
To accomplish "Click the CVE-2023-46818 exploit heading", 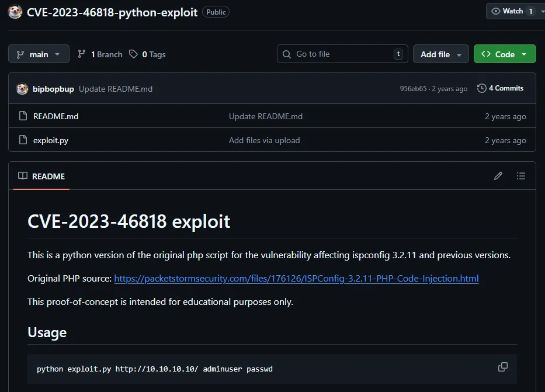I will click(x=129, y=221).
